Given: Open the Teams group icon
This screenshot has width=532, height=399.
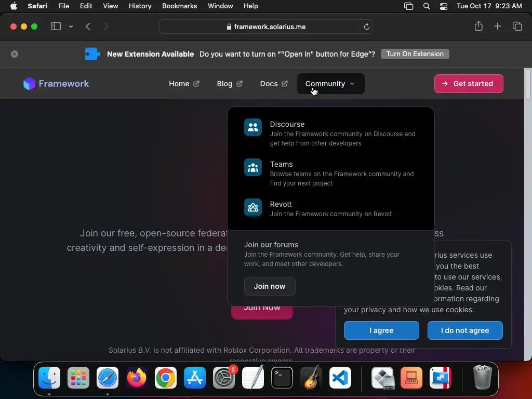Looking at the screenshot, I should pyautogui.click(x=253, y=167).
